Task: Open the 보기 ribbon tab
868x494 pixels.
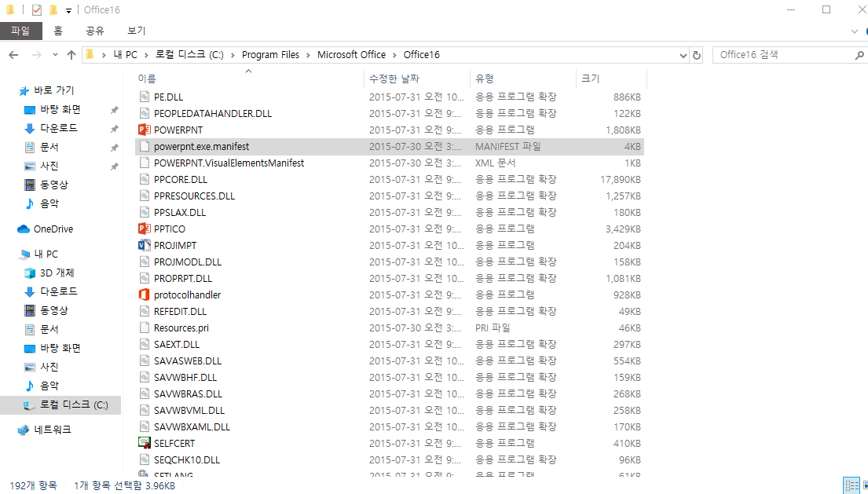Action: coord(136,31)
